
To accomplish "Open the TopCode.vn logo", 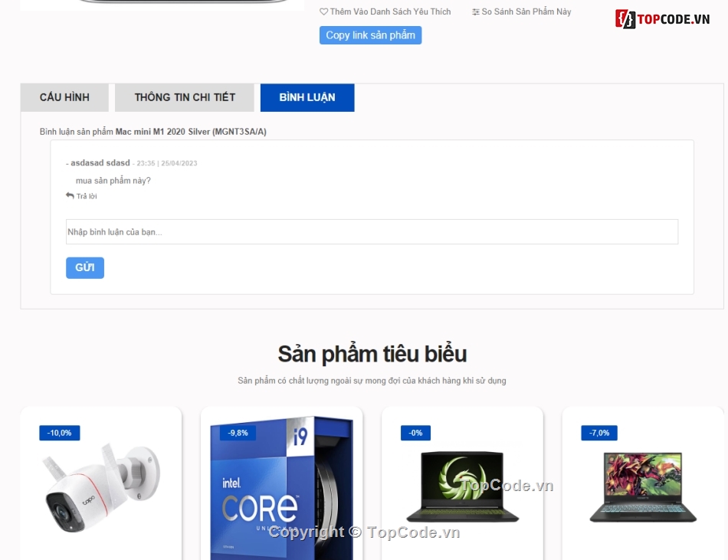I will tap(663, 19).
